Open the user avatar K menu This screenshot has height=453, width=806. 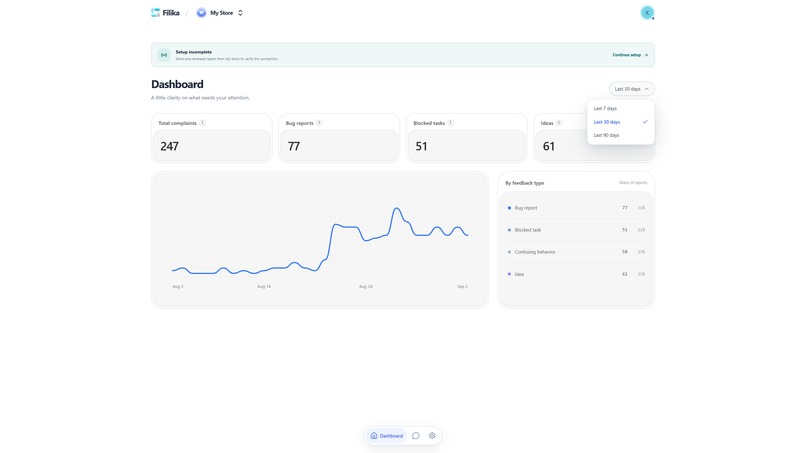click(x=647, y=13)
